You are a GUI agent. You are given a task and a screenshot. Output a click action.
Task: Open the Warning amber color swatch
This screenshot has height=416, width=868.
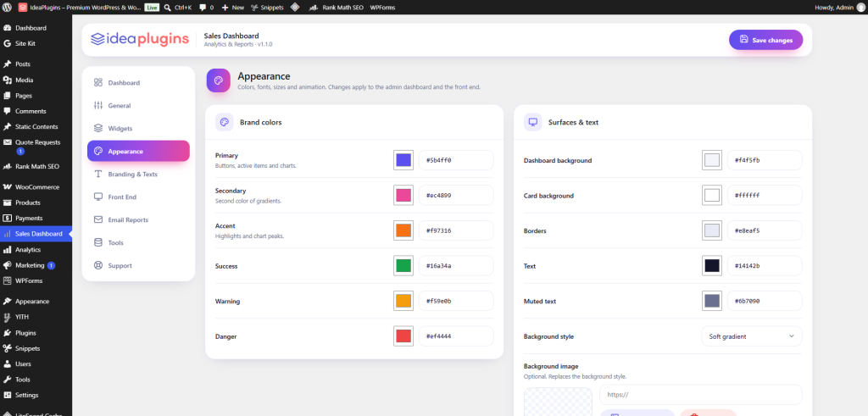pyautogui.click(x=403, y=301)
